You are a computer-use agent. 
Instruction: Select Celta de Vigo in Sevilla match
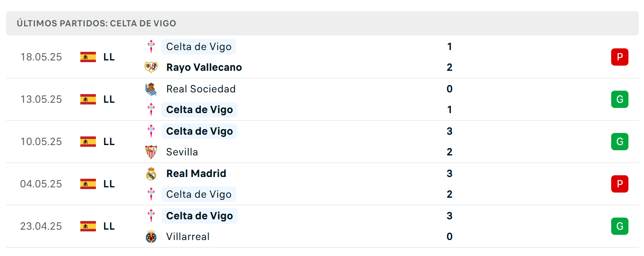point(200,131)
